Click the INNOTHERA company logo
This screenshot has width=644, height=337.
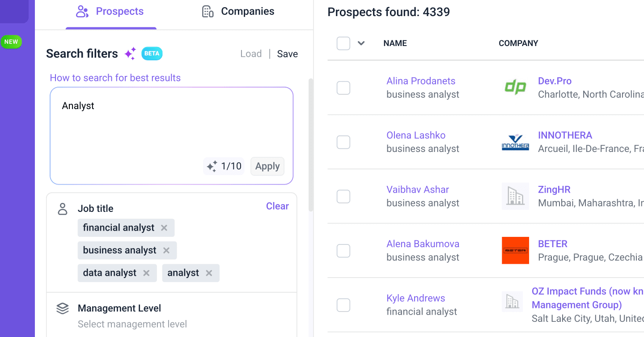point(515,142)
